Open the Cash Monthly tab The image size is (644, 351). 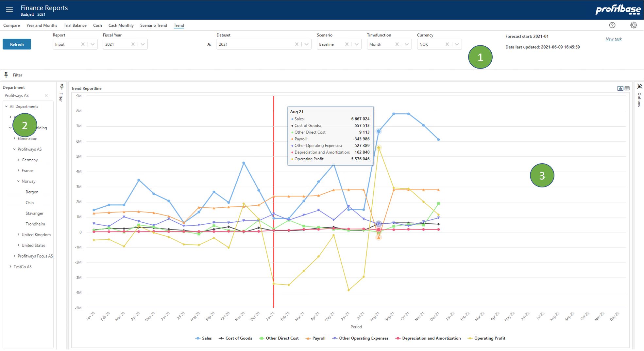[121, 25]
